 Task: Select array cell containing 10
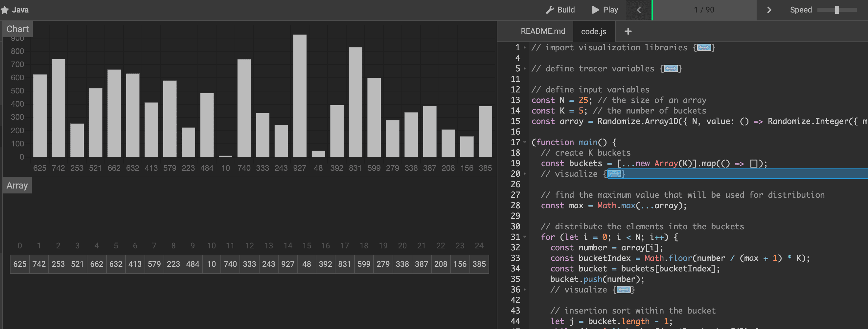point(212,264)
